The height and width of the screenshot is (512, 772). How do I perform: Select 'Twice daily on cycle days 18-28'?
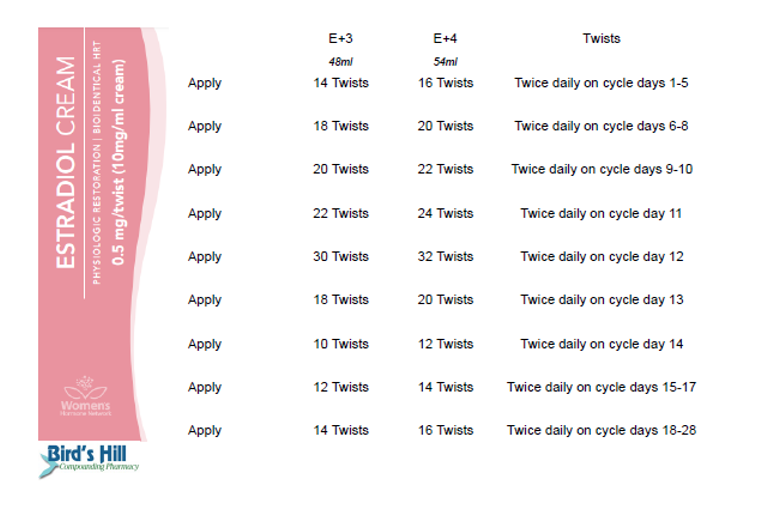(x=602, y=430)
